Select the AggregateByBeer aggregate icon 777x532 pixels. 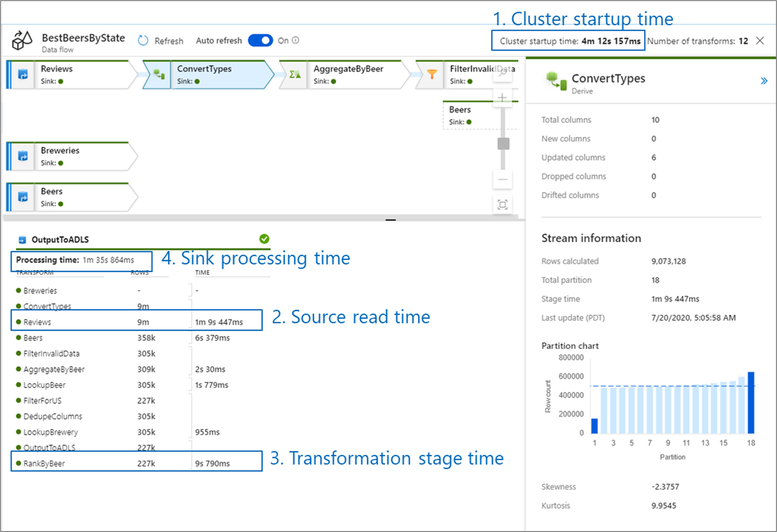tap(295, 74)
